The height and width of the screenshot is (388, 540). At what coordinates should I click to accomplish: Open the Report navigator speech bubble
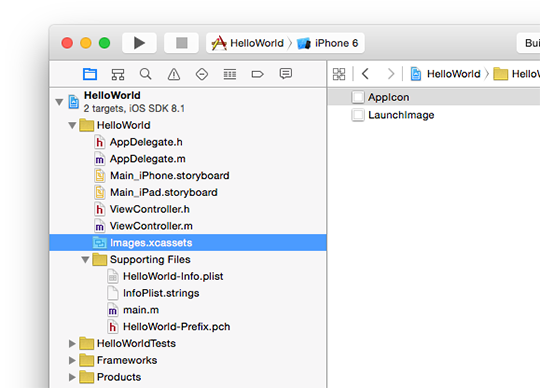click(x=285, y=74)
